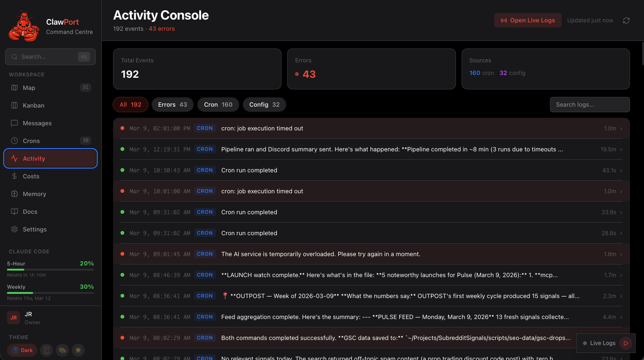Viewport: 644px width, 360px height.
Task: Expand the 10:30:43 AM Cron run completed row
Action: point(371,170)
